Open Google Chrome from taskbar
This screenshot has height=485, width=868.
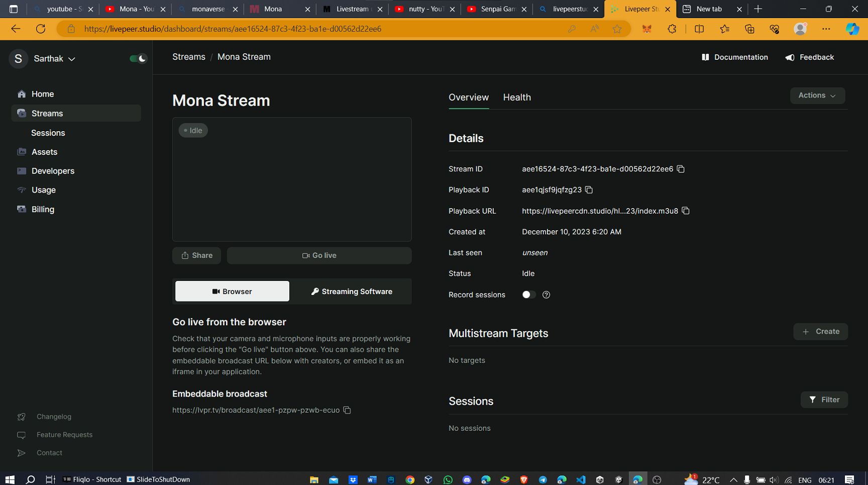[x=410, y=479]
